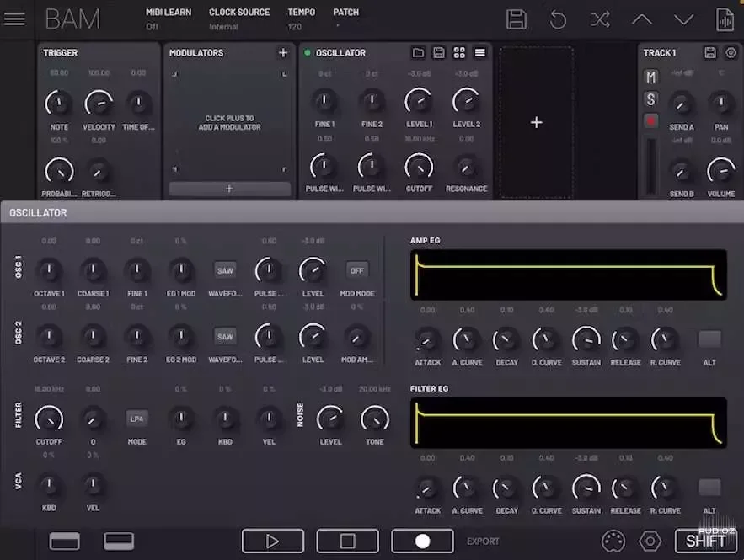Toggle the Amp EG ALT switch

709,339
